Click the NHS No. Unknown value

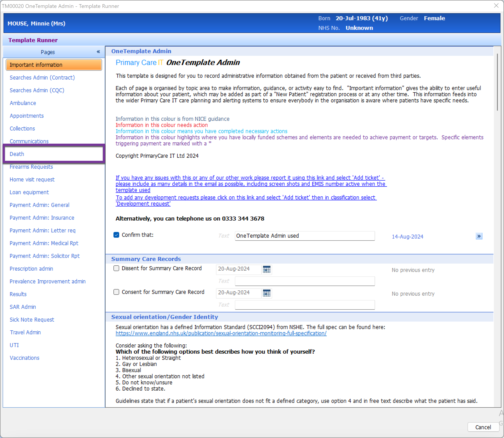(x=359, y=28)
